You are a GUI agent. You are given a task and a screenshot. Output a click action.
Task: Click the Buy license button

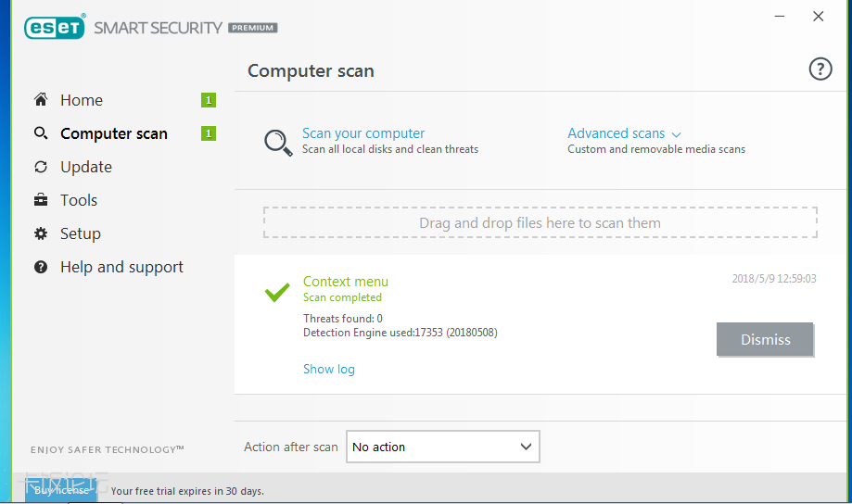pyautogui.click(x=61, y=490)
